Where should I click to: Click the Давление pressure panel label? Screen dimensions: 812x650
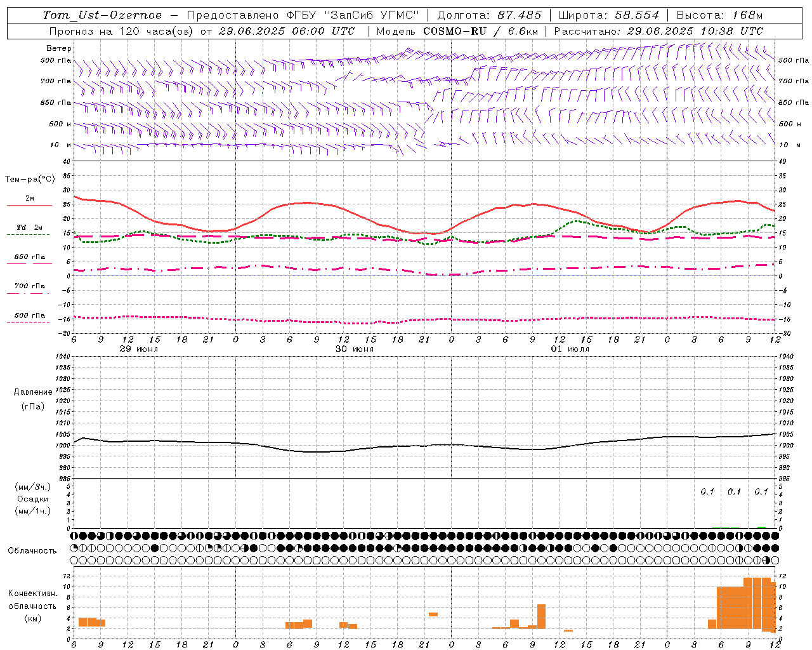click(x=33, y=392)
